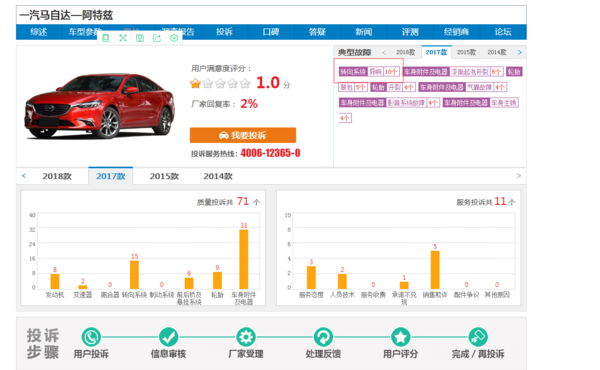Click the 承诺不兑现 axis label
The height and width of the screenshot is (370, 600).
click(404, 298)
